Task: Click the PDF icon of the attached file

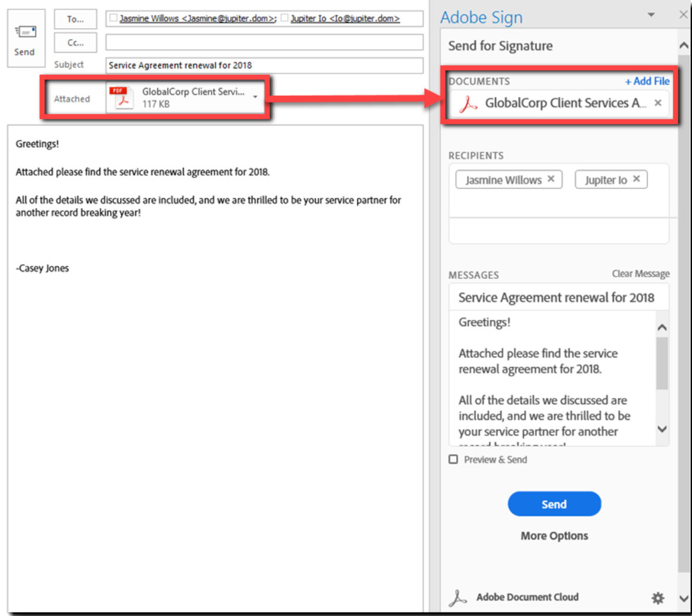Action: click(x=121, y=98)
